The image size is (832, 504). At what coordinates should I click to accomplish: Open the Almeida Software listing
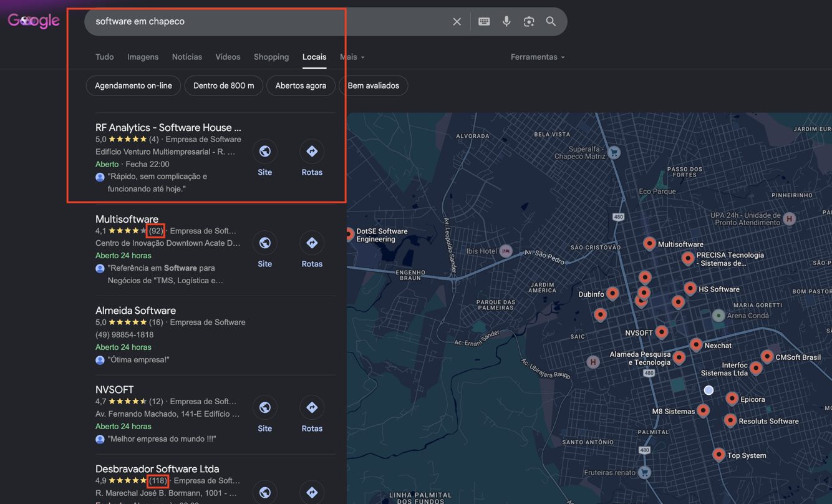(135, 311)
